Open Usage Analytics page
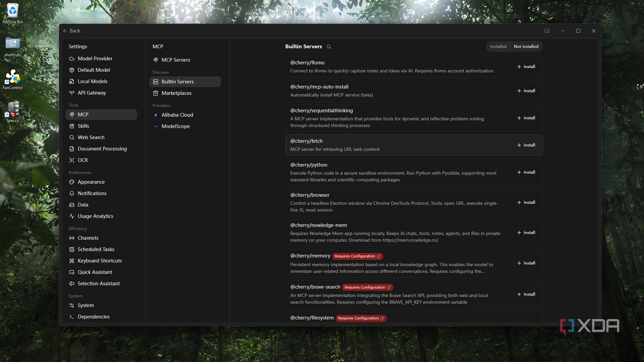 [x=101, y=216]
